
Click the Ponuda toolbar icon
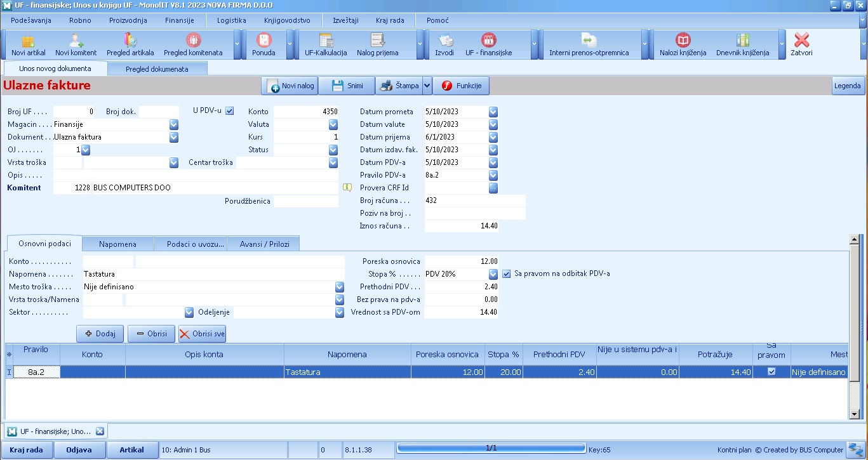point(264,45)
